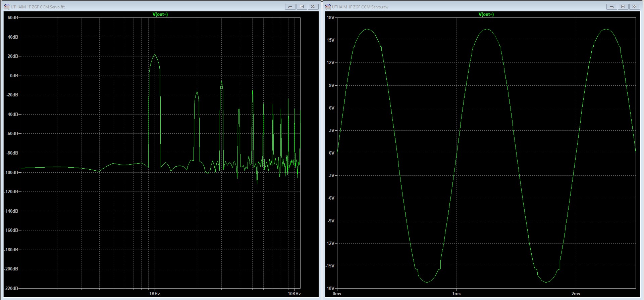This screenshot has width=644, height=300.
Task: Click the -180dB axis label
Action: click(x=11, y=250)
